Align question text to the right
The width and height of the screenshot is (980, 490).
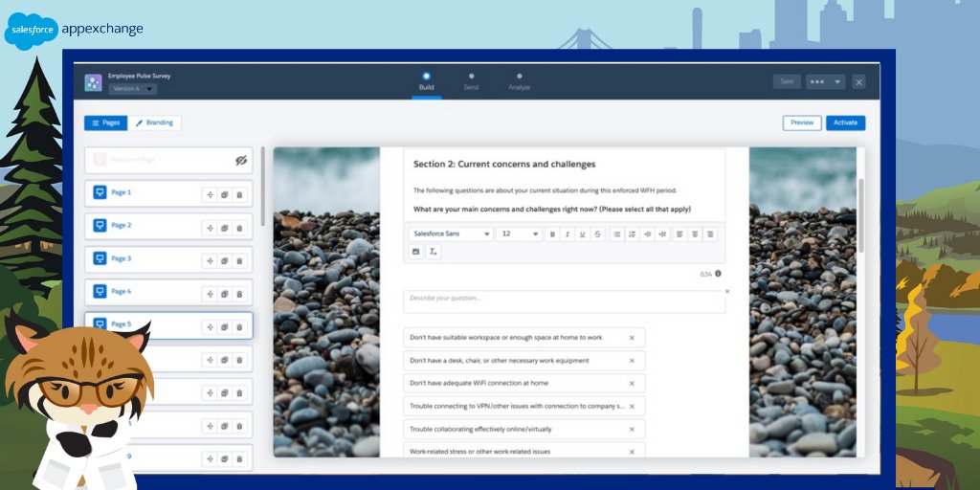(x=709, y=234)
